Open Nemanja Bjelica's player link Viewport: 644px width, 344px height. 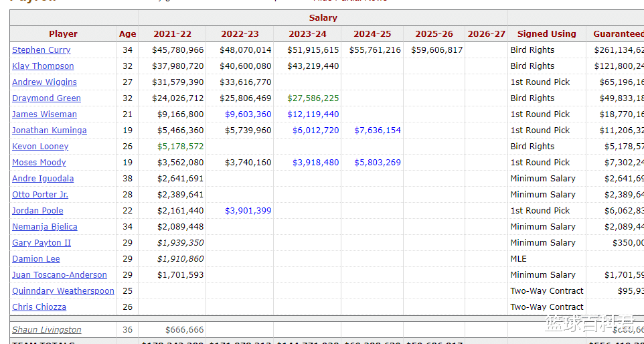pyautogui.click(x=45, y=227)
